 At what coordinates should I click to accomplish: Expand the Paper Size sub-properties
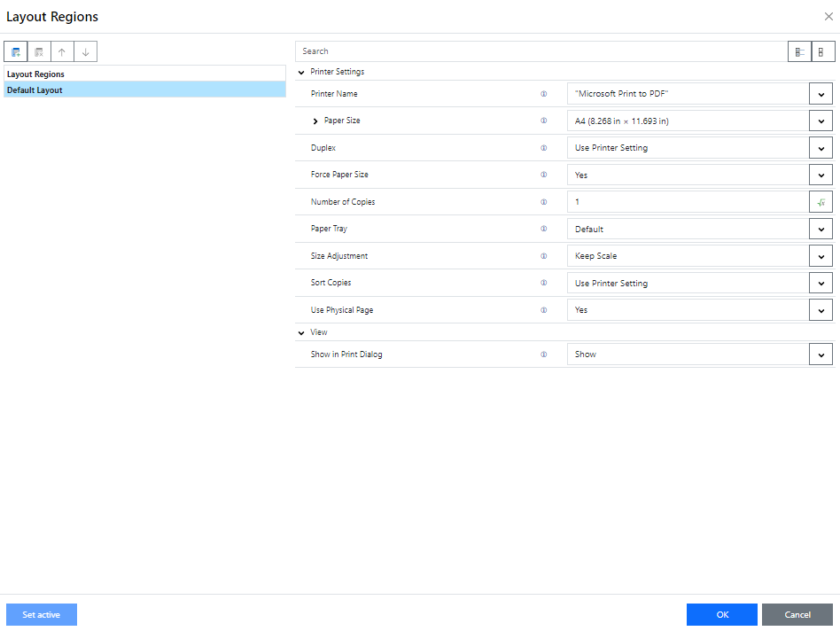tap(315, 121)
